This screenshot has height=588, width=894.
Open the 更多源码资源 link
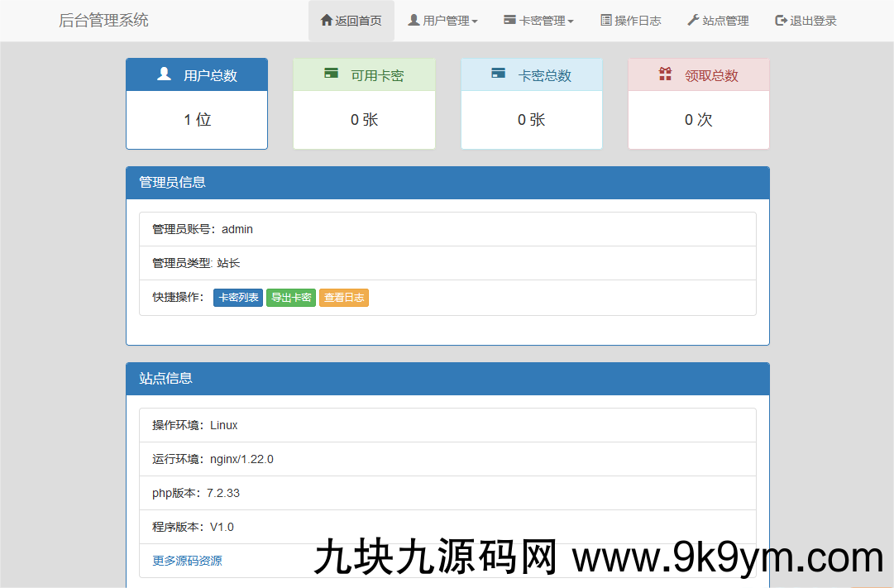(x=187, y=561)
